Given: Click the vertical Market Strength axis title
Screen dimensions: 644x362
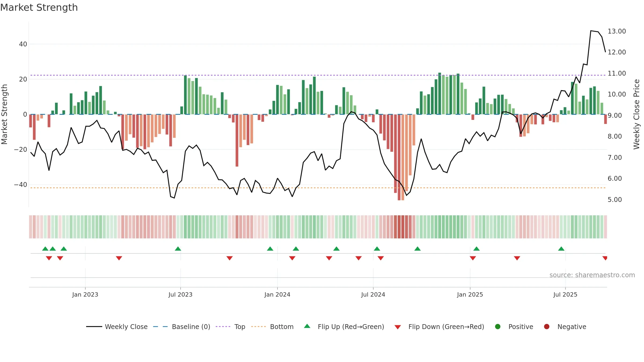Looking at the screenshot, I should (x=5, y=114).
